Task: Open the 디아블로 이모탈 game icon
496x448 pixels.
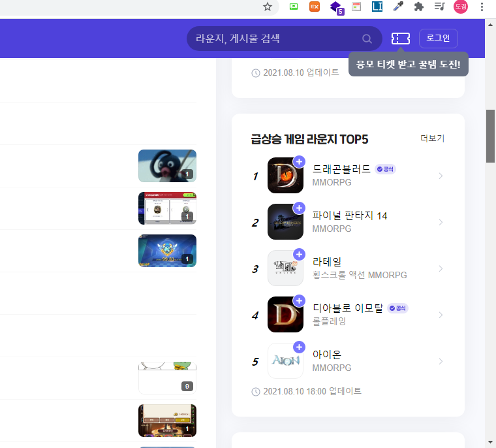Action: coord(285,314)
